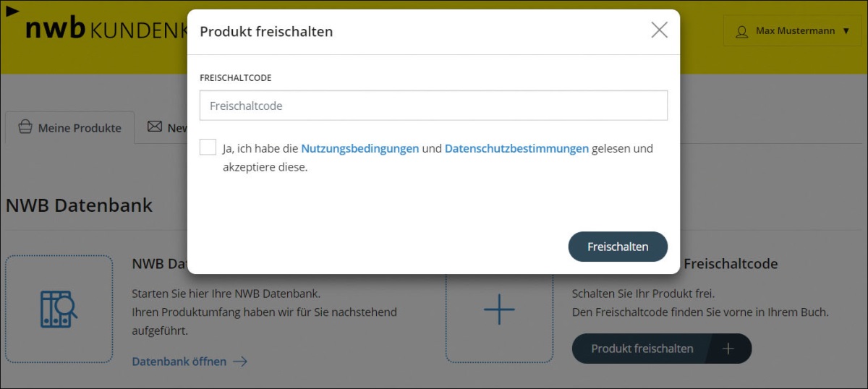Click the arrow beside Datenbank öffnen
This screenshot has width=868, height=389.
[x=240, y=361]
